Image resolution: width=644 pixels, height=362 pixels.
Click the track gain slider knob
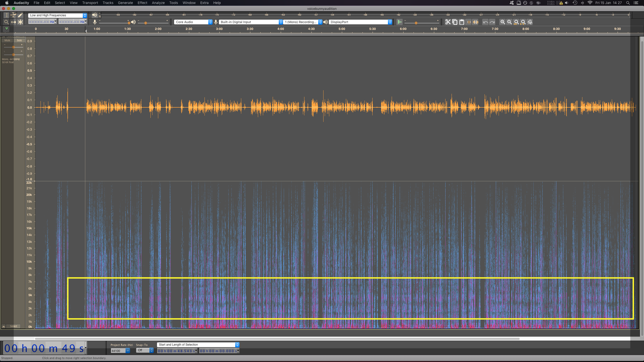[13, 47]
